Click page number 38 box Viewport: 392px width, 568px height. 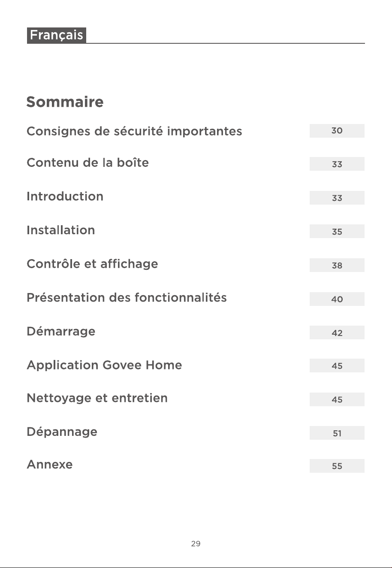click(337, 265)
